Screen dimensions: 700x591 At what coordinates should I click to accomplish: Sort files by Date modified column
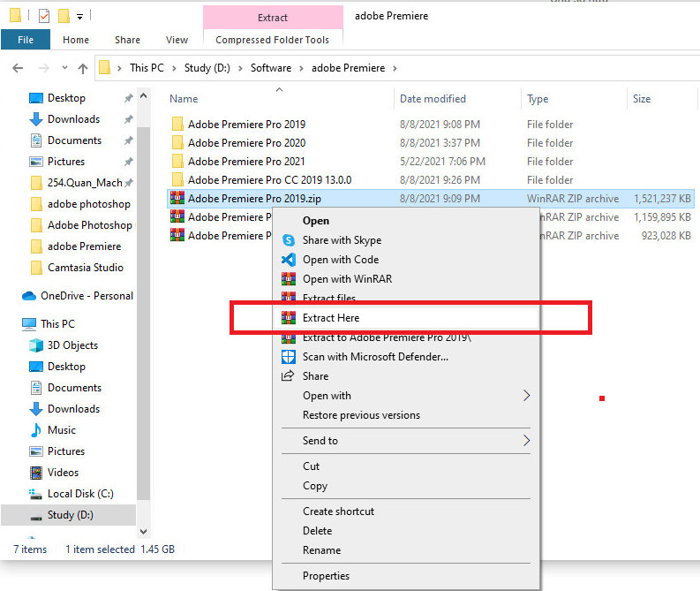pos(433,99)
